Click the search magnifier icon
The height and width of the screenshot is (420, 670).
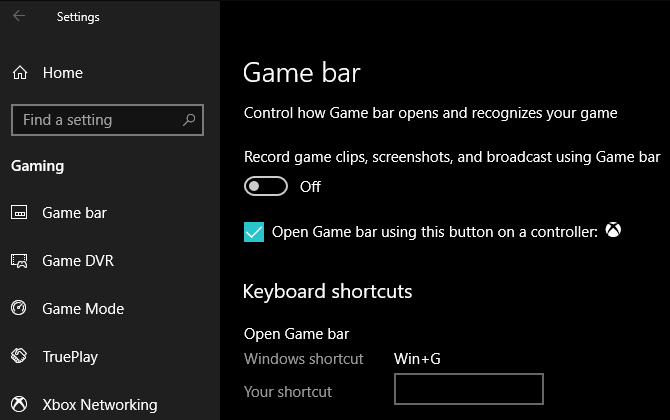(189, 120)
